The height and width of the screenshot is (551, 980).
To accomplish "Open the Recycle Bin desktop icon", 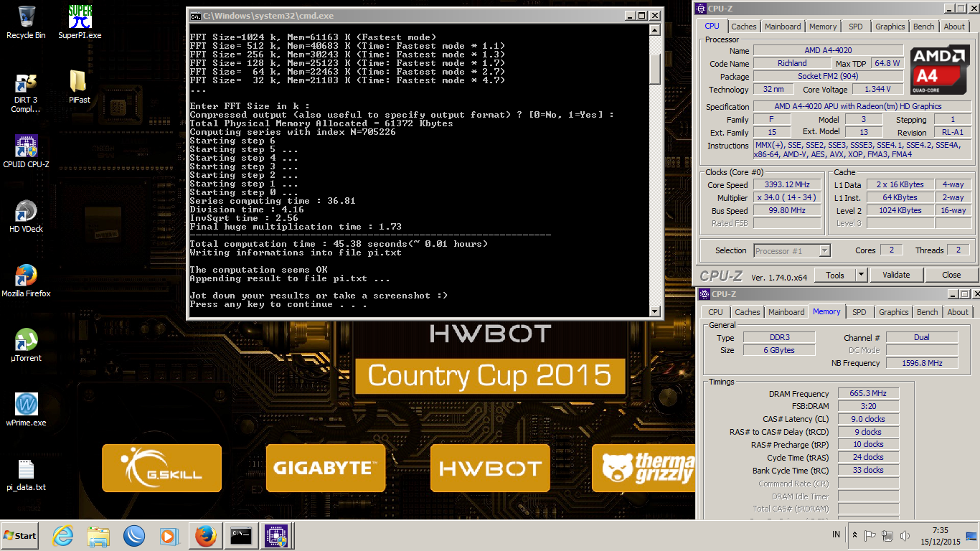I will pyautogui.click(x=26, y=22).
